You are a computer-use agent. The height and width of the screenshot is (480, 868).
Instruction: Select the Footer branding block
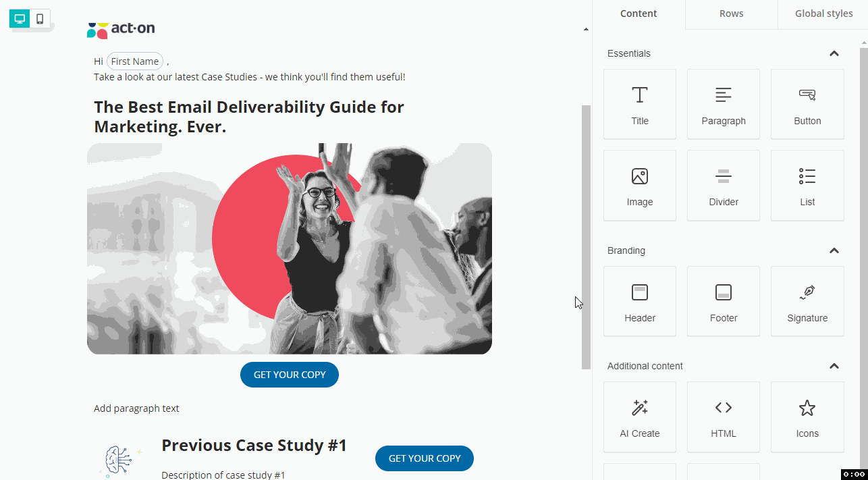click(x=724, y=301)
